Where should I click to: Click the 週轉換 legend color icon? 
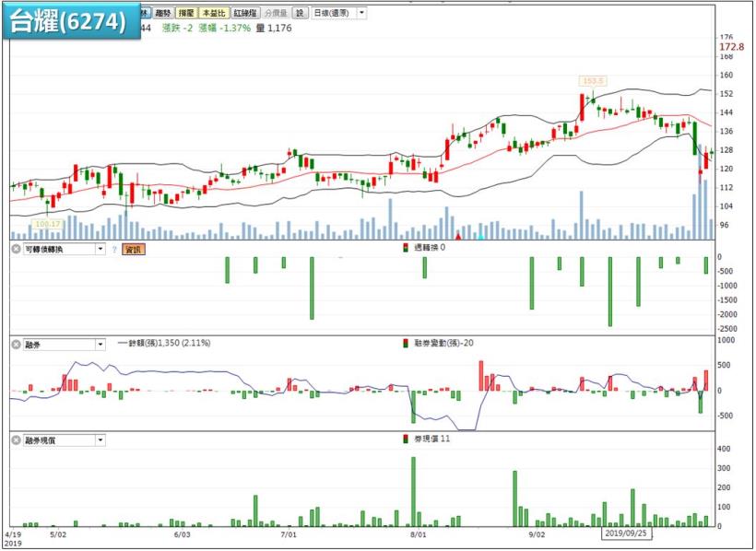point(405,248)
